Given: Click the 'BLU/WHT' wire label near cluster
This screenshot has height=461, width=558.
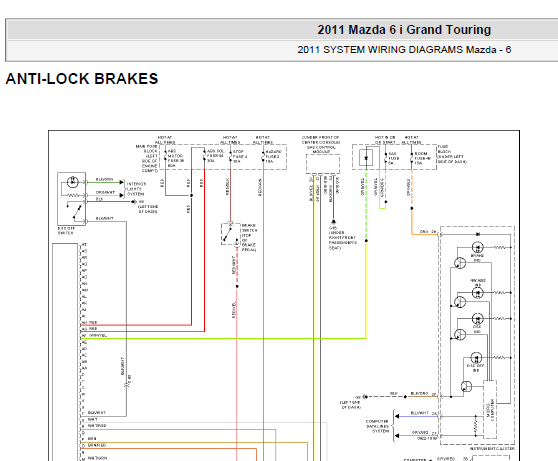Looking at the screenshot, I should (x=419, y=413).
